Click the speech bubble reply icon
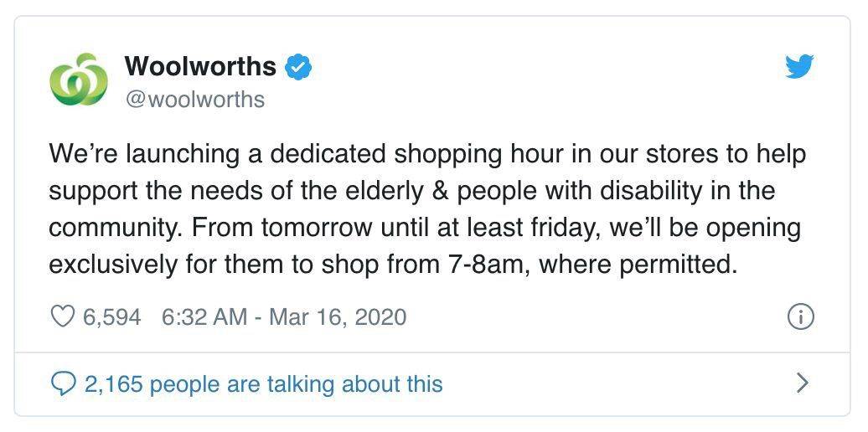The height and width of the screenshot is (432, 868). (63, 384)
